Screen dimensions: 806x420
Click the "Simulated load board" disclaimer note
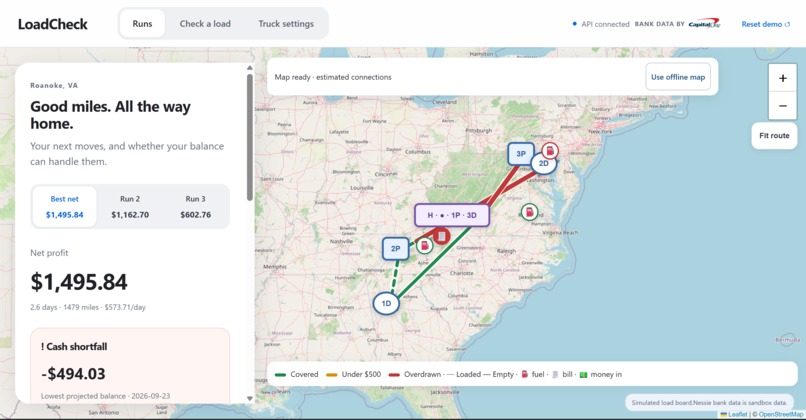click(709, 403)
